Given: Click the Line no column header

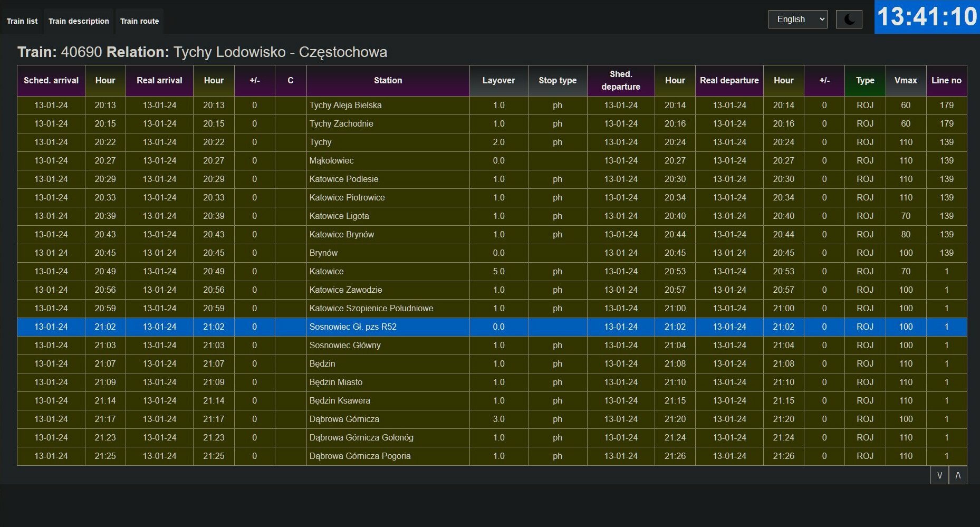Looking at the screenshot, I should [x=946, y=81].
